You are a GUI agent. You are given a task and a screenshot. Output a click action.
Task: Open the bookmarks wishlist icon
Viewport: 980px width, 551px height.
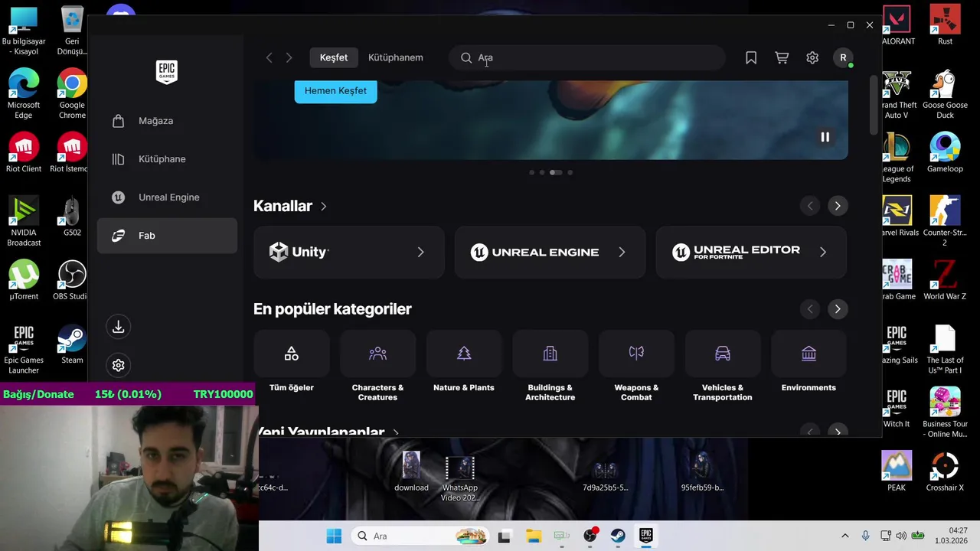click(751, 57)
